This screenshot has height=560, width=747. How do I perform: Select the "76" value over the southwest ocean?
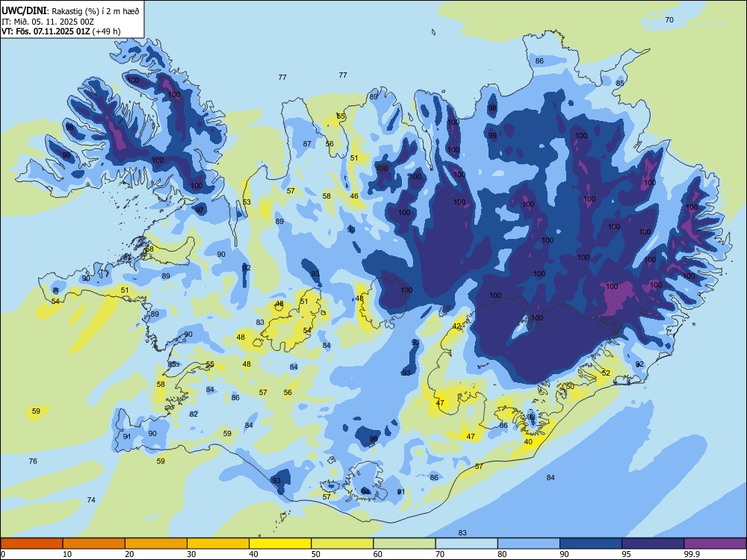pyautogui.click(x=33, y=461)
